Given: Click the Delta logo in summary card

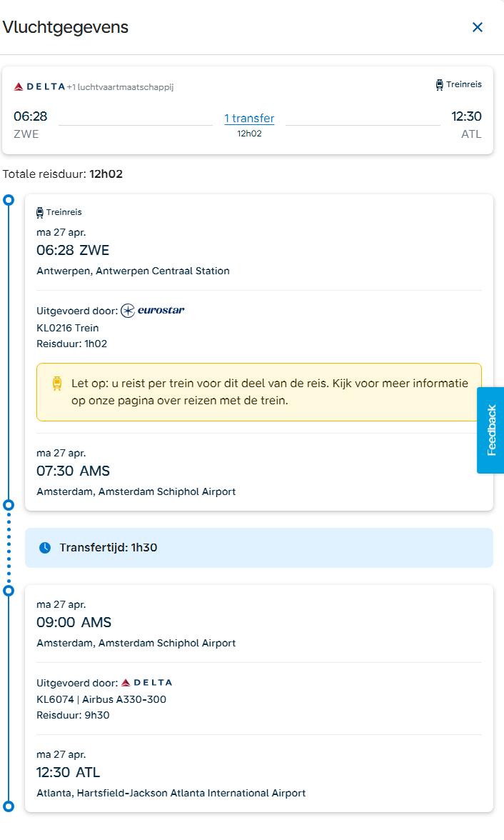Looking at the screenshot, I should (39, 87).
